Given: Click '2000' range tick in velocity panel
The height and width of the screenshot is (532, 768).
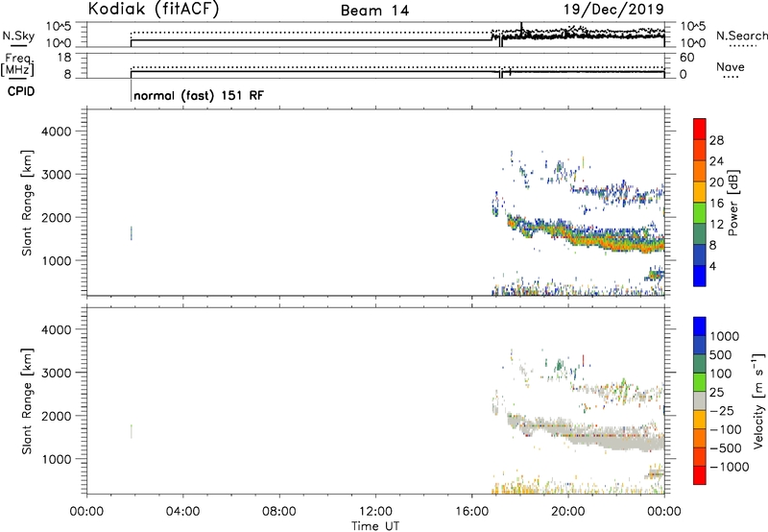Looking at the screenshot, I should point(56,416).
